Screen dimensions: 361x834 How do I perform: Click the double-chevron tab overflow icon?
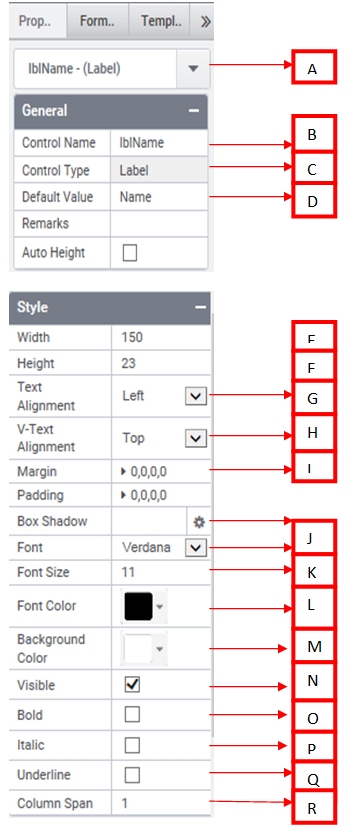coord(205,21)
